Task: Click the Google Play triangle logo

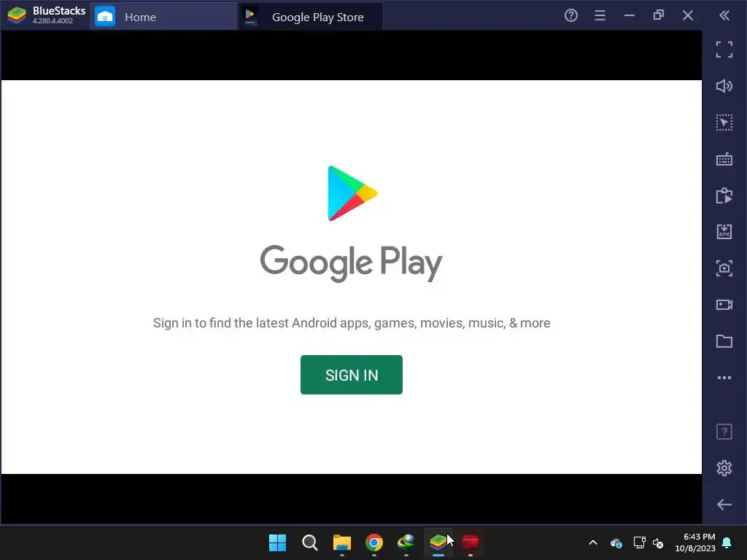Action: (352, 193)
